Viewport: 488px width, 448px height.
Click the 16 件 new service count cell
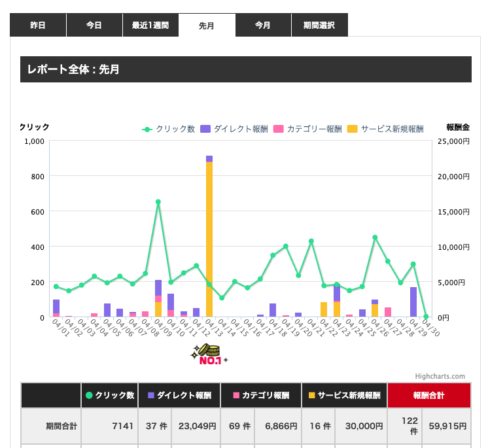pyautogui.click(x=319, y=426)
